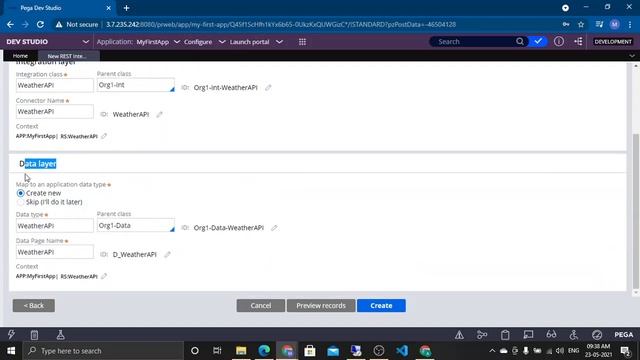This screenshot has width=640, height=360.
Task: Focus the Connector Name input field
Action: (x=55, y=111)
